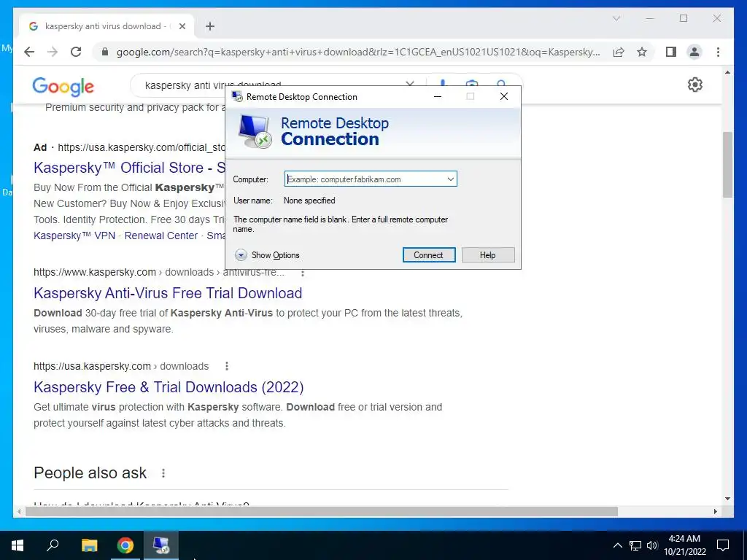
Task: Click Remote Desktop title bar icon
Action: coord(237,97)
